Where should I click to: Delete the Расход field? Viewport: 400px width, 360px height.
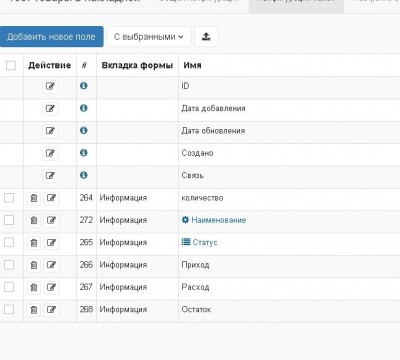coord(34,287)
